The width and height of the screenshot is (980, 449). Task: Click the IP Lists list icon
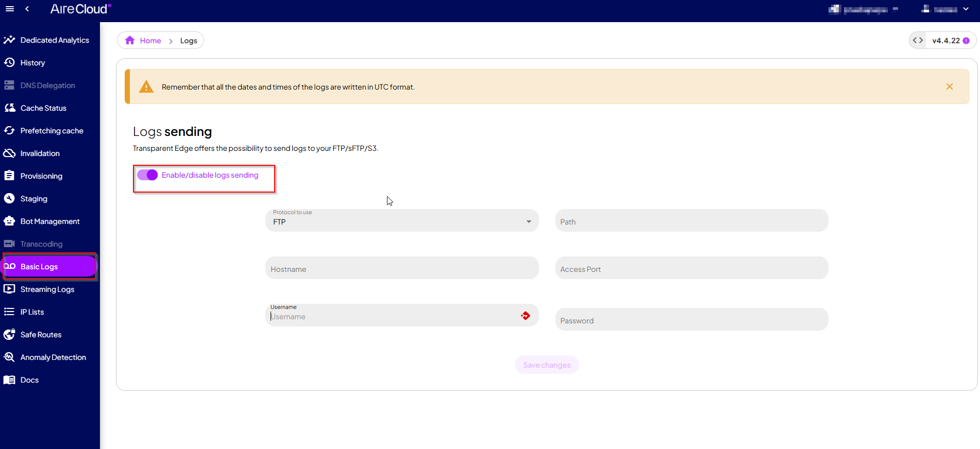point(9,312)
